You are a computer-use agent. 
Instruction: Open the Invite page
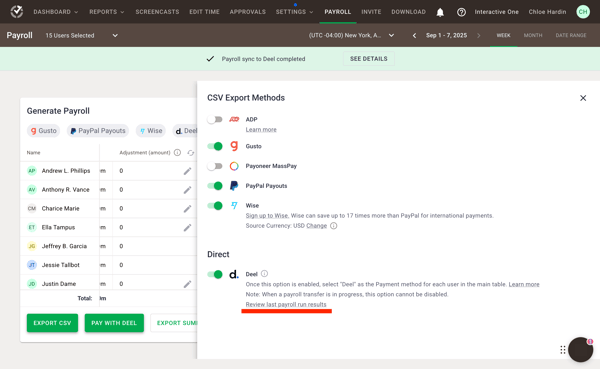pos(371,12)
